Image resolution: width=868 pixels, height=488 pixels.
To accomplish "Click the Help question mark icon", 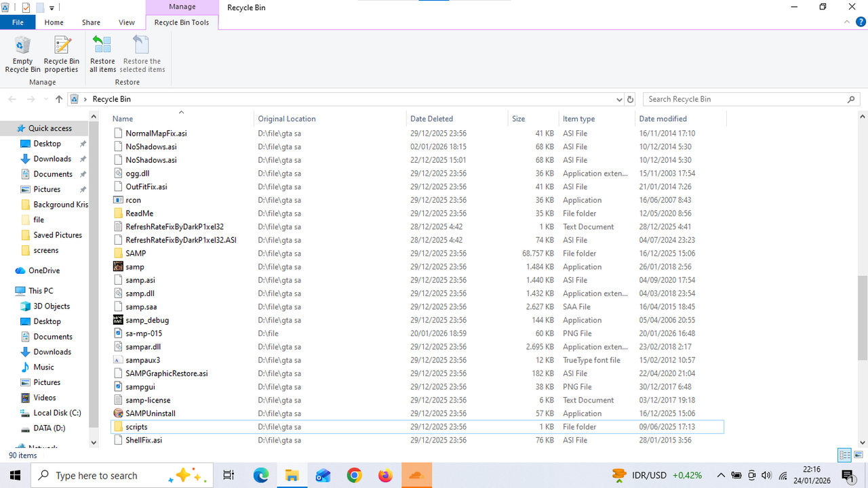I will pyautogui.click(x=861, y=22).
